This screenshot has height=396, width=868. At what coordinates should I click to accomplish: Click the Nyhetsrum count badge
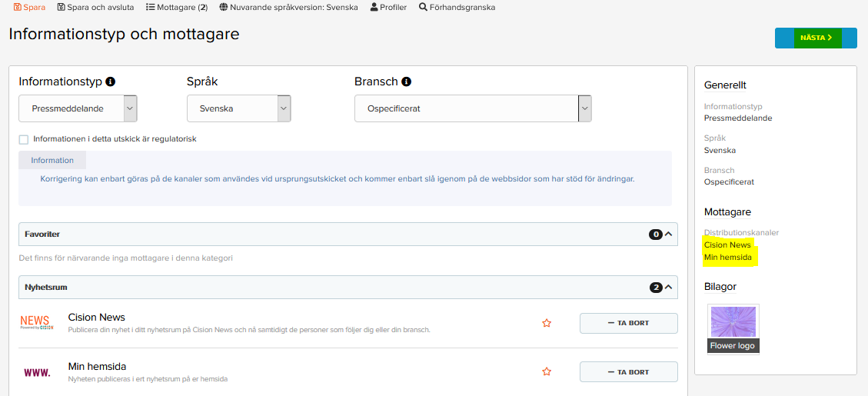point(656,288)
